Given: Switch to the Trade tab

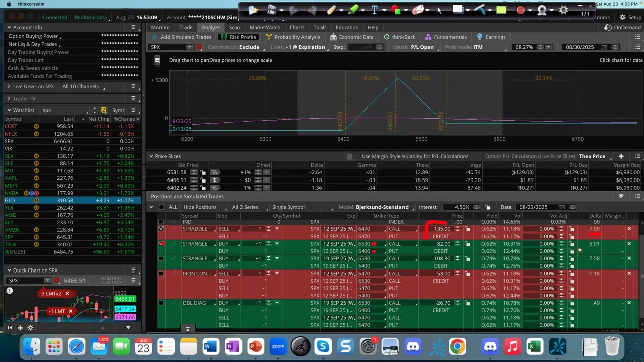Looking at the screenshot, I should point(186,28).
